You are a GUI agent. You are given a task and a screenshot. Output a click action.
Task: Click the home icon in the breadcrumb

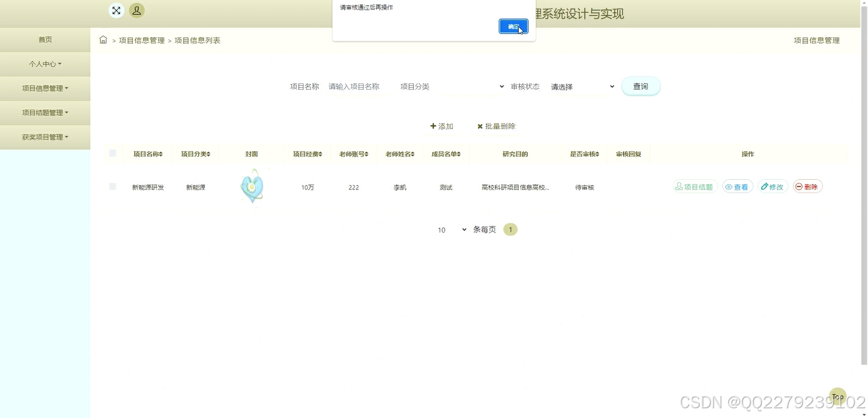[103, 39]
